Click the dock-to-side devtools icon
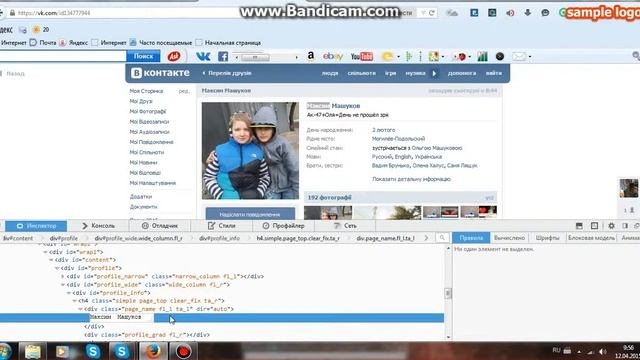640x360 pixels. tap(625, 226)
